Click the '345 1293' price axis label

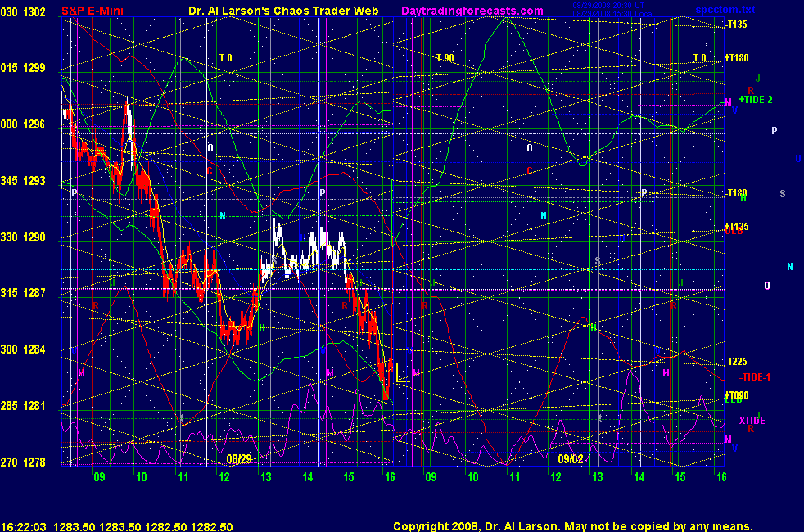(x=23, y=181)
